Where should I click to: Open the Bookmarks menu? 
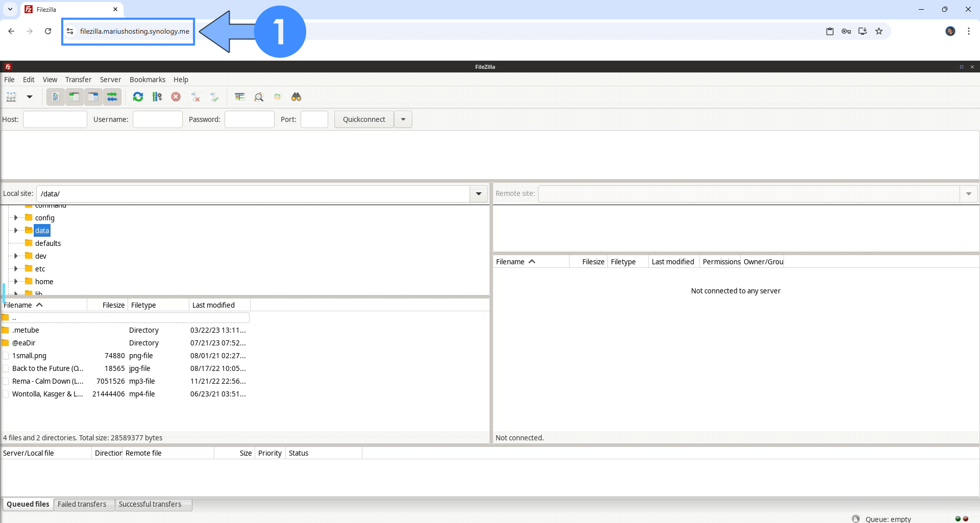click(x=148, y=80)
